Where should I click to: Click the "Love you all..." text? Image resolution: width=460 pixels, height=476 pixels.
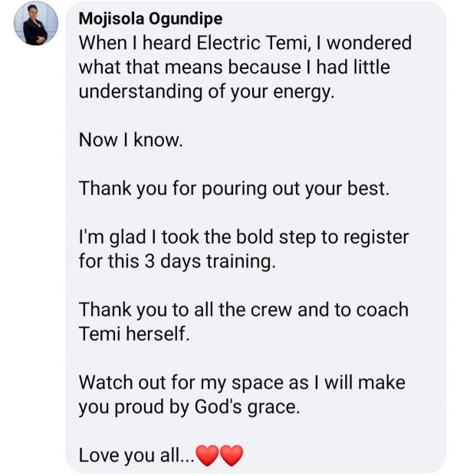click(x=136, y=455)
